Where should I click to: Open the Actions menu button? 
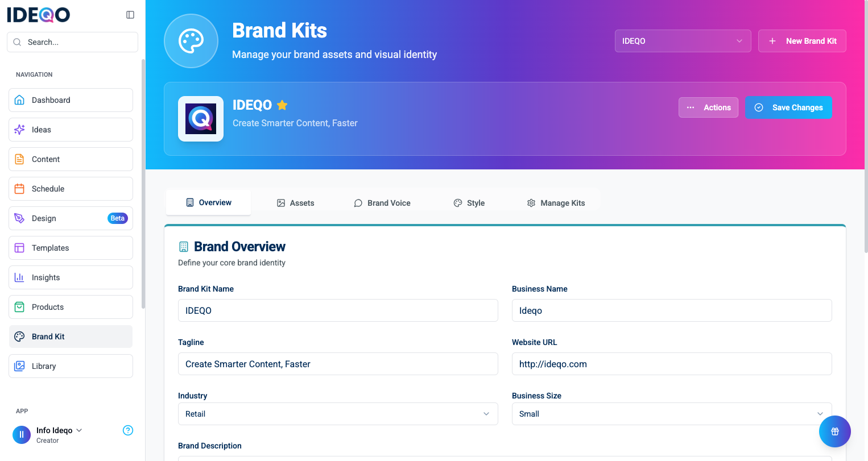pos(708,107)
